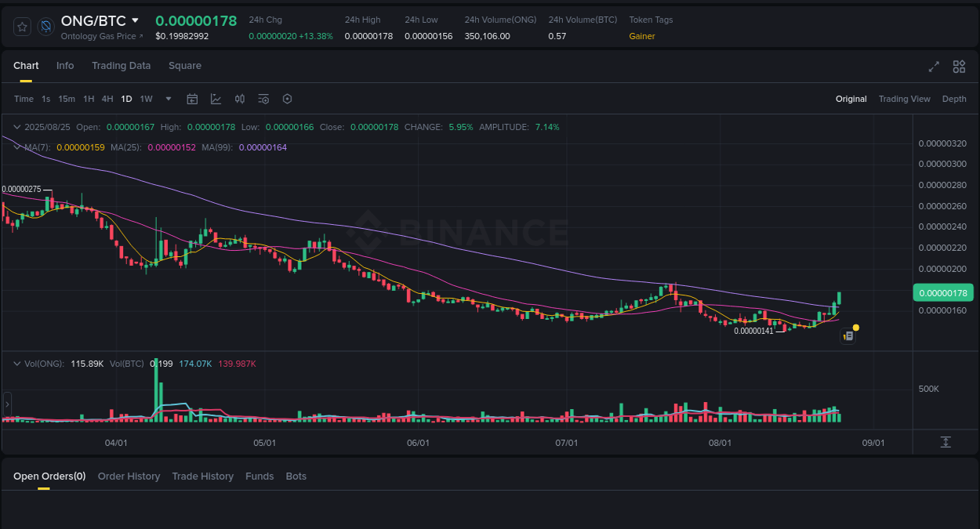Switch to the Trading Data tab
Viewport: 980px width, 529px height.
(121, 66)
